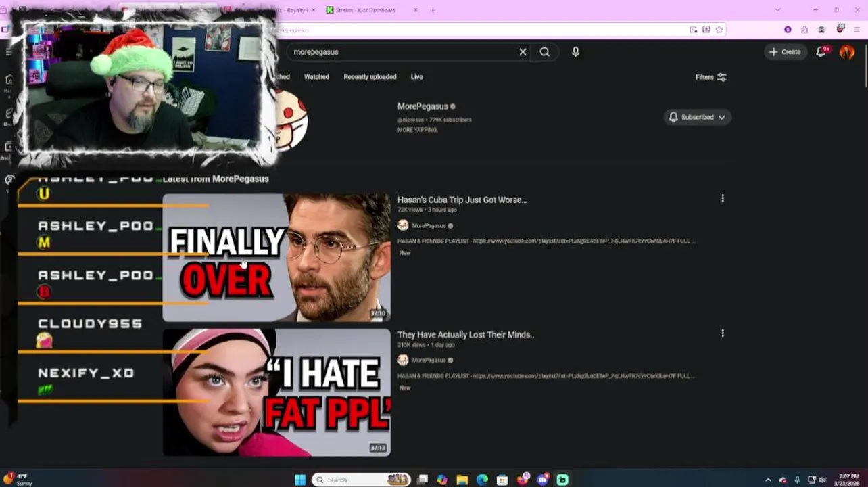
Task: Start voice search with the microphone icon
Action: click(x=575, y=52)
